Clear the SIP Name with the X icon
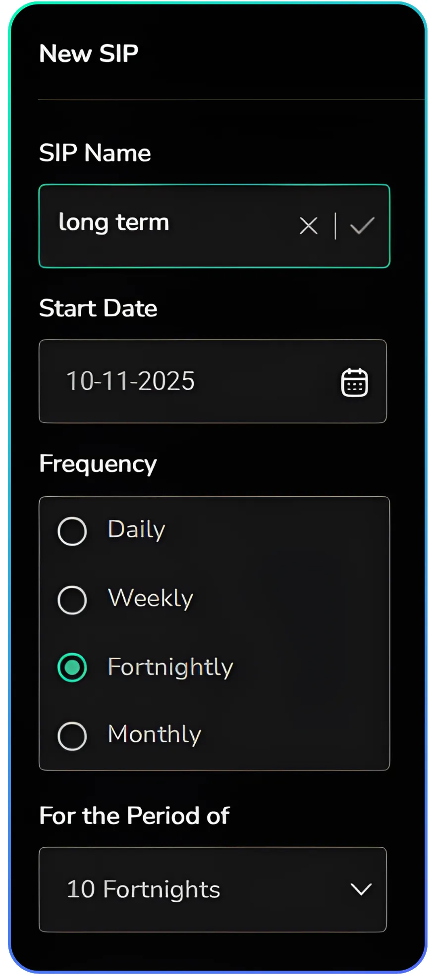Screen dimensions: 436x980 coord(308,226)
